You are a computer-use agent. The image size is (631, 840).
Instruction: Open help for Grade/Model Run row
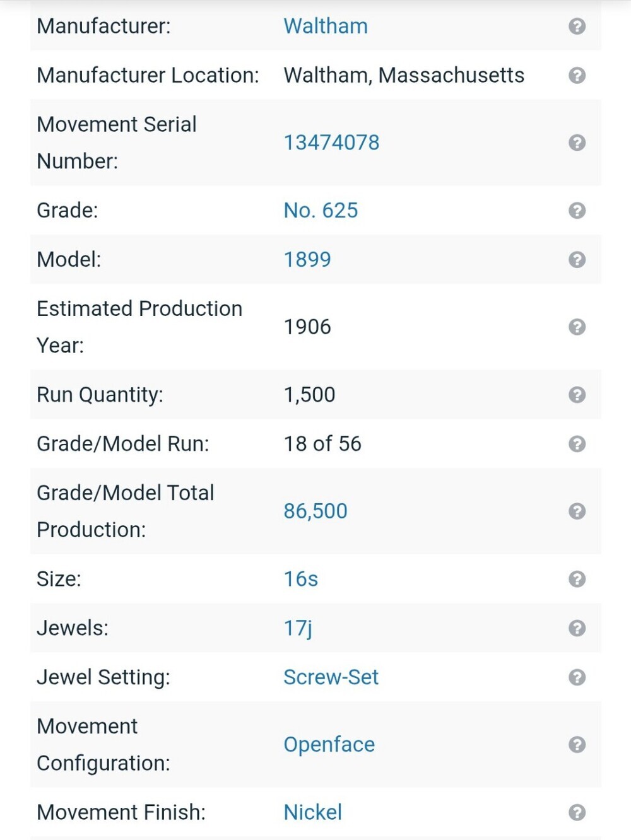pyautogui.click(x=577, y=444)
